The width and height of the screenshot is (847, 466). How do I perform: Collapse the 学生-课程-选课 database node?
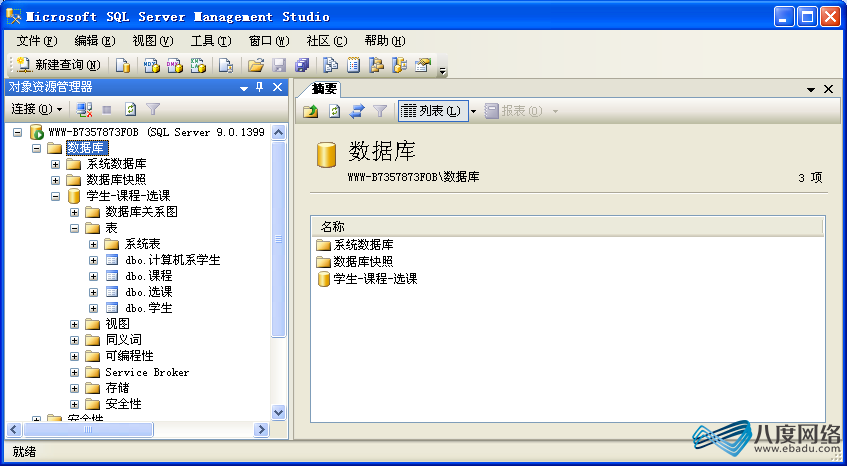[55, 196]
